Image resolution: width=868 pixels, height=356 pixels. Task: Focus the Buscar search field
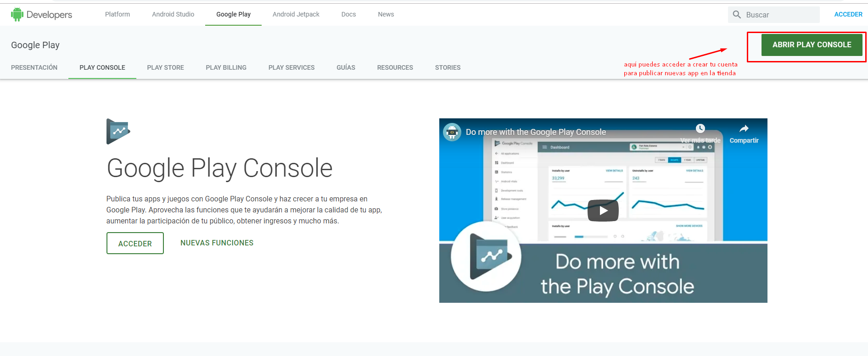point(773,15)
